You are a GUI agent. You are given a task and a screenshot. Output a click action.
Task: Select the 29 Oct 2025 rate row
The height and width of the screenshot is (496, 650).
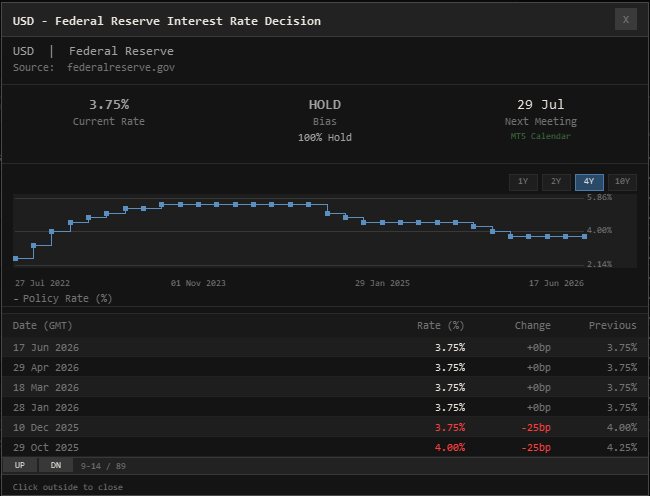(x=325, y=447)
